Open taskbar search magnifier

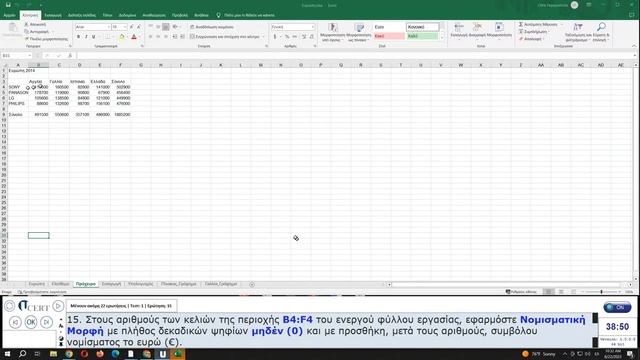tap(22, 354)
